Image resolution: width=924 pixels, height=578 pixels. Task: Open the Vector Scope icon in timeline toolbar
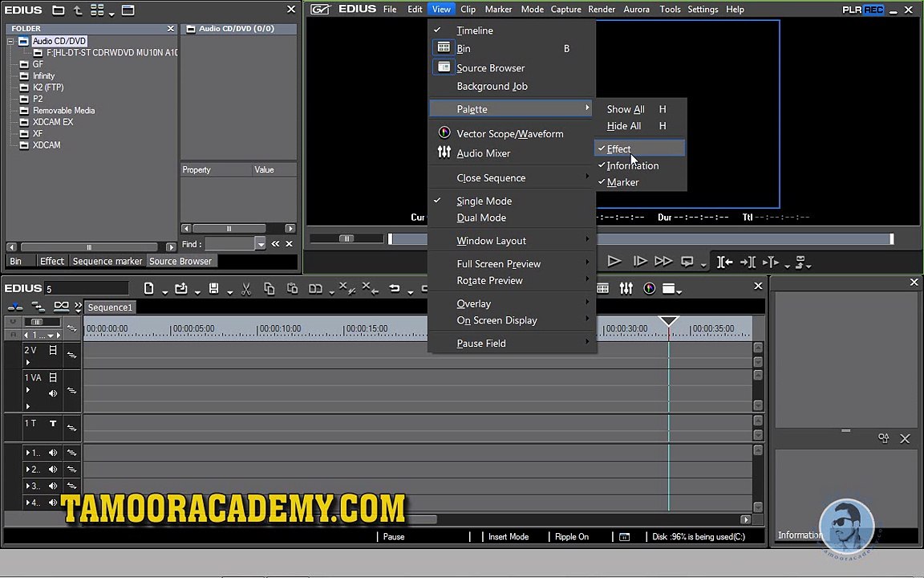(x=649, y=288)
